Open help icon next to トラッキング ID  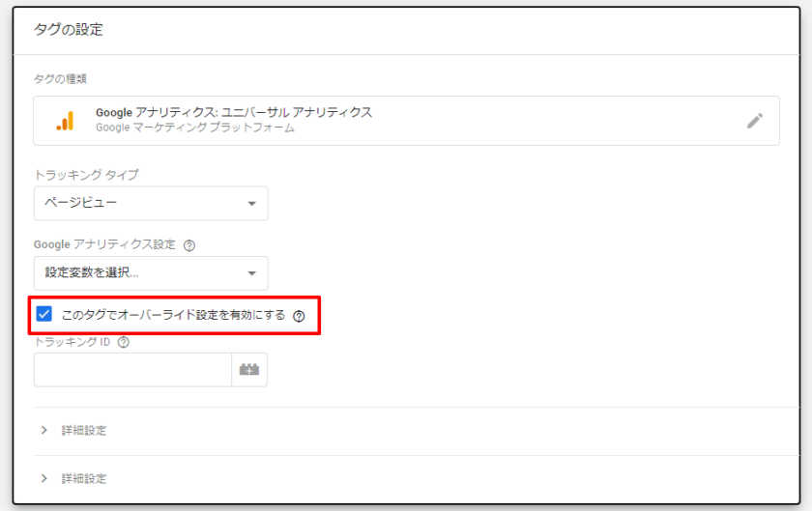click(124, 342)
